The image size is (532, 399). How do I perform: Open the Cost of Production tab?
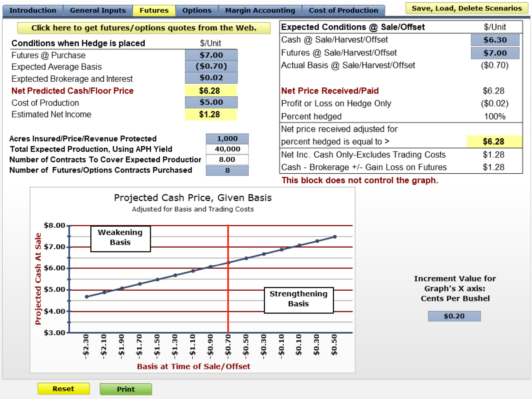(x=343, y=10)
